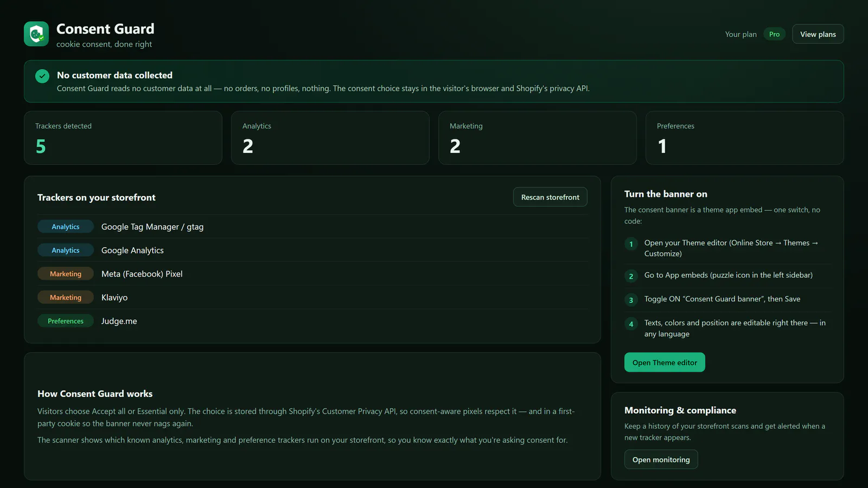Click the Marketing tag beside Klaviyo
This screenshot has width=868, height=488.
(x=66, y=298)
